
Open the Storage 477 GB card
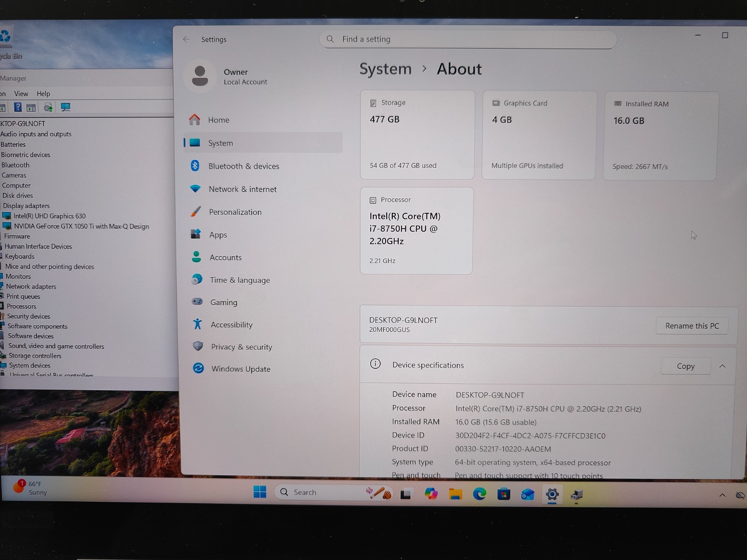click(x=417, y=135)
